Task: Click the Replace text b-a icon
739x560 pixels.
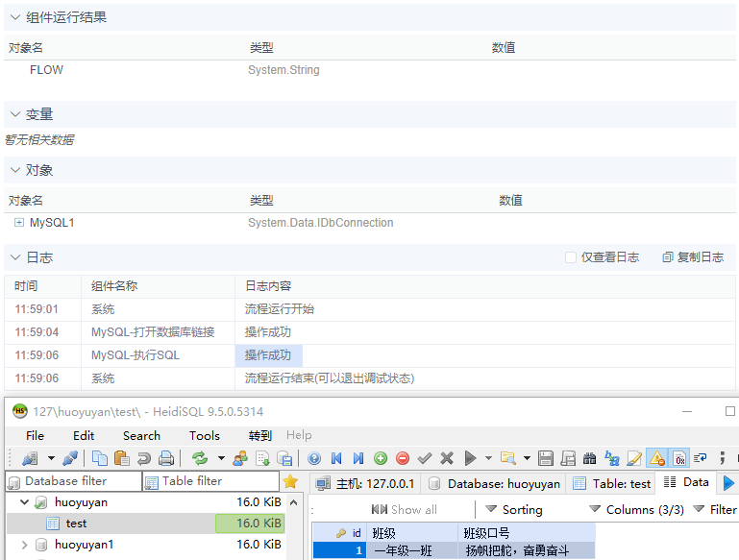Action: tap(612, 458)
